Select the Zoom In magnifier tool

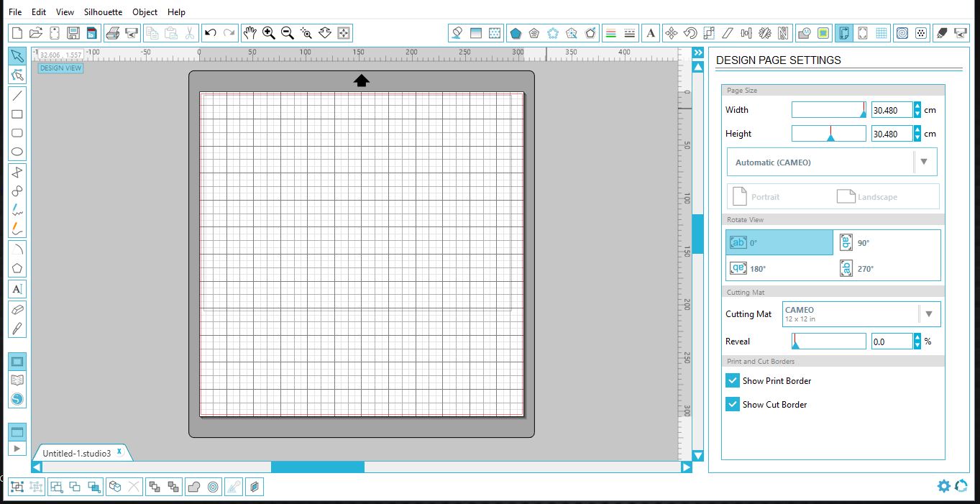pos(268,32)
